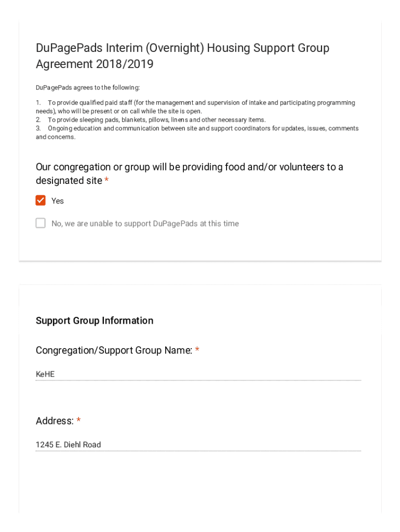Click blank area below the Address field
The width and height of the screenshot is (400, 532).
point(198,483)
